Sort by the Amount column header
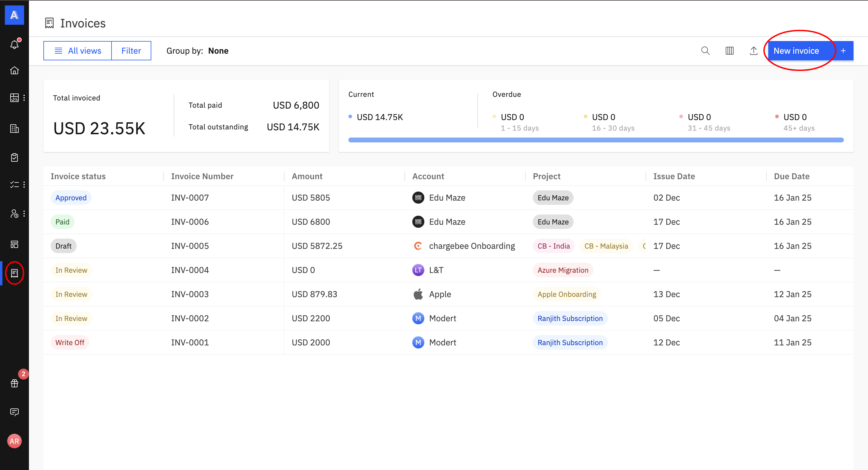The height and width of the screenshot is (470, 868). (307, 176)
